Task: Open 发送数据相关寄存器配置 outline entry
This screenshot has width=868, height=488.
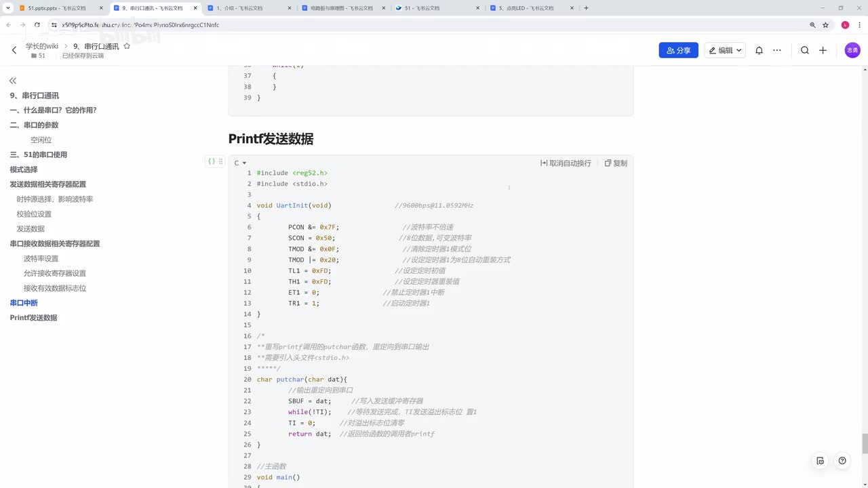Action: click(x=47, y=184)
